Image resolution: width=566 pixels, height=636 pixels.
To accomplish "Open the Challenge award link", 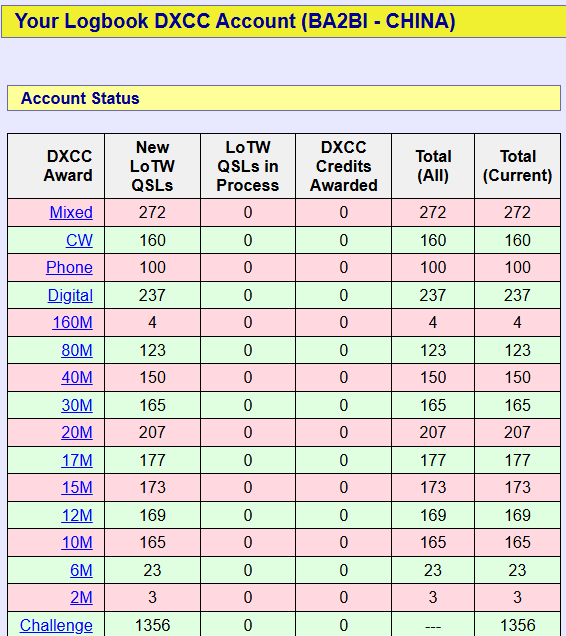I will coord(56,625).
